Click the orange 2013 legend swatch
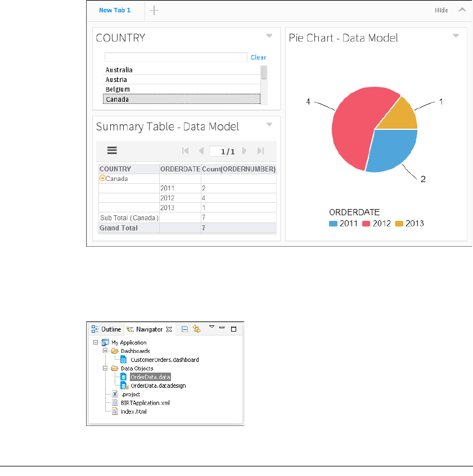Screen dimensions: 473x476 tap(399, 224)
